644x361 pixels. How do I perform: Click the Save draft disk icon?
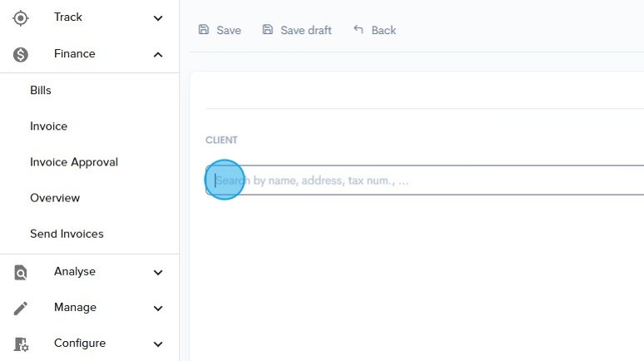pyautogui.click(x=267, y=30)
